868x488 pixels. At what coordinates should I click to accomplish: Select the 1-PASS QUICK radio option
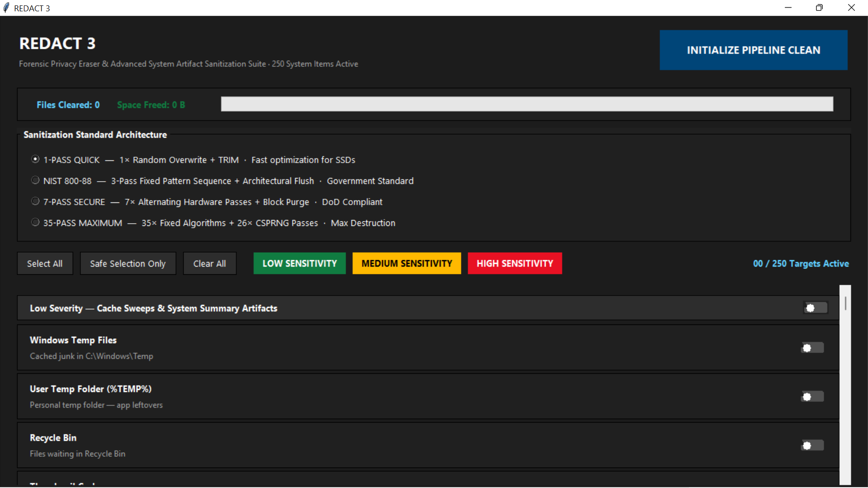click(35, 160)
